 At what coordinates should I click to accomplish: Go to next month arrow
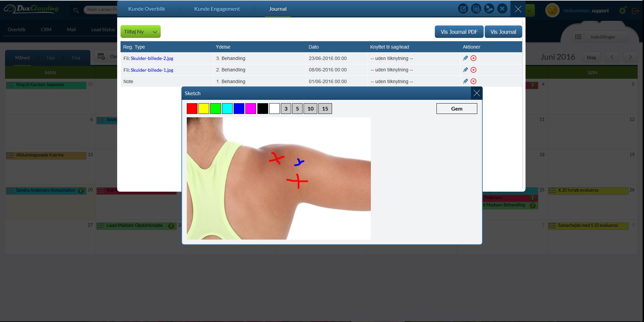[630, 57]
